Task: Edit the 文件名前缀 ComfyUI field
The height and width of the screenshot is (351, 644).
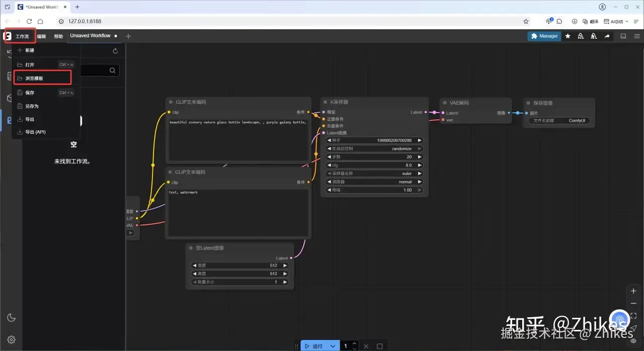Action: (558, 121)
